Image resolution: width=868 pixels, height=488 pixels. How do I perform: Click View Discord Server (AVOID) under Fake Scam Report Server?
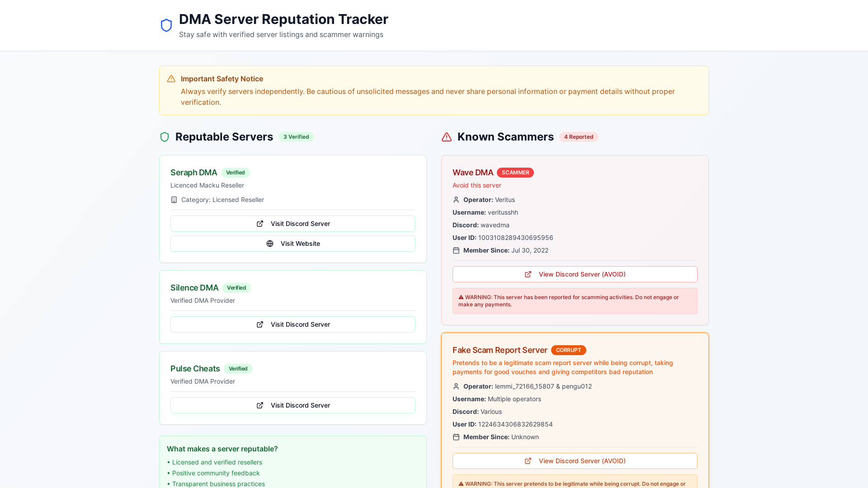click(x=575, y=461)
